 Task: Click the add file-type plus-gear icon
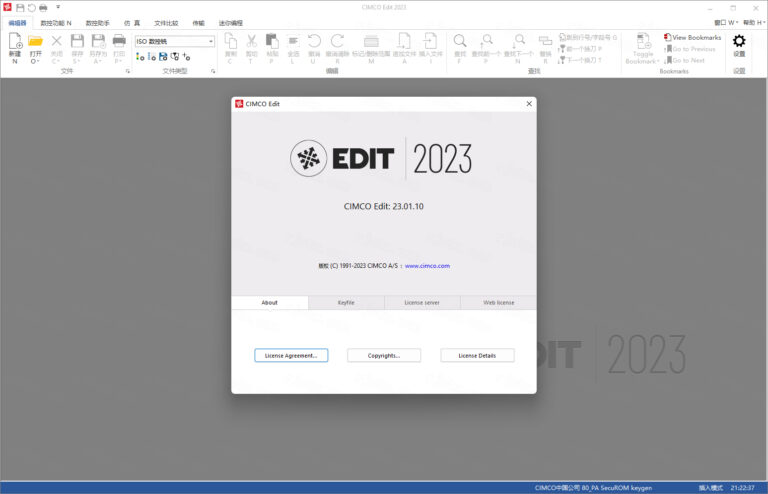(x=186, y=57)
